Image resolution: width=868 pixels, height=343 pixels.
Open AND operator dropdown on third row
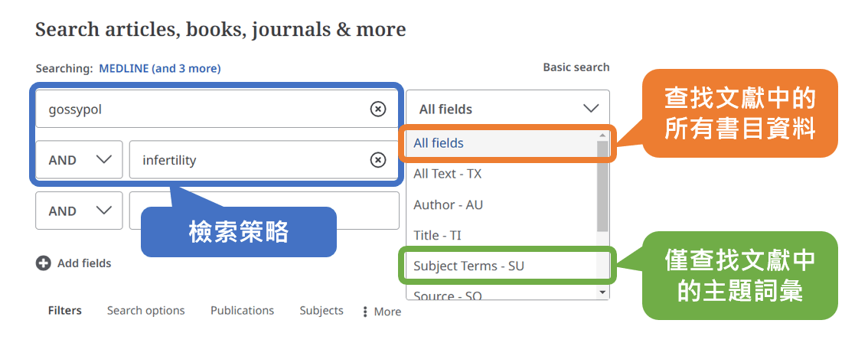click(79, 211)
